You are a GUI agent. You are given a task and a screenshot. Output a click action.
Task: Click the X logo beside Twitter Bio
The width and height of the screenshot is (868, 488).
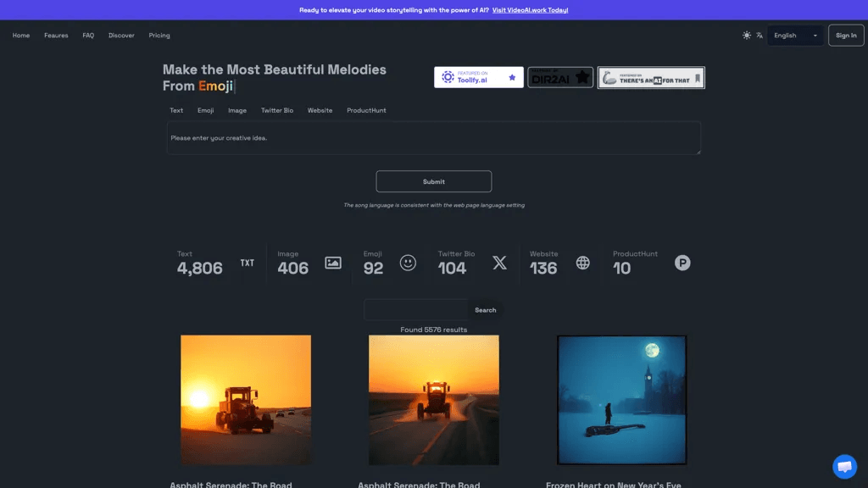pyautogui.click(x=499, y=263)
